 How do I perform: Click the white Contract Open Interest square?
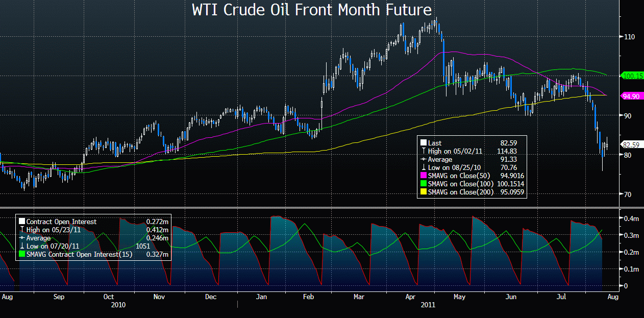(x=21, y=222)
